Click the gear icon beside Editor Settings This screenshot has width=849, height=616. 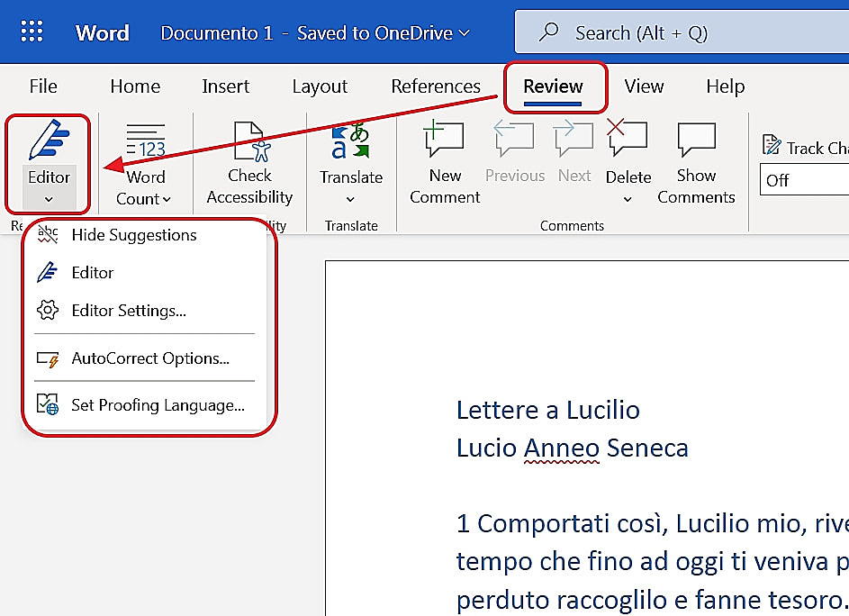48,310
